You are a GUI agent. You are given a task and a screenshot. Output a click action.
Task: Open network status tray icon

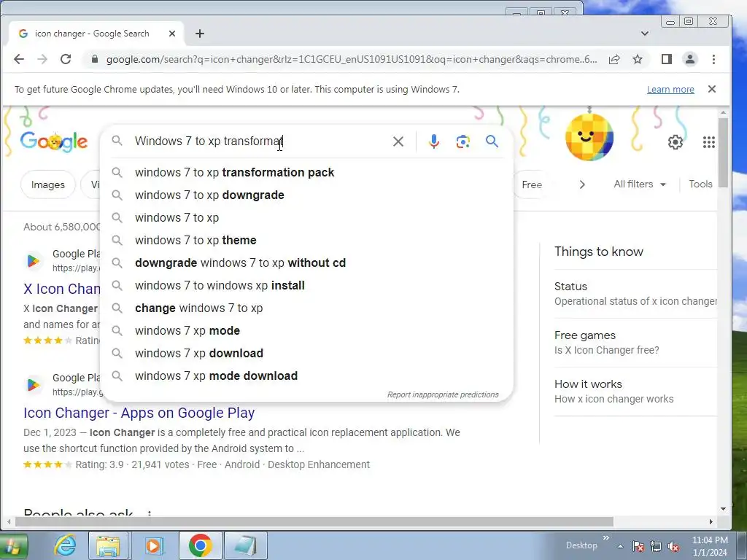[656, 546]
